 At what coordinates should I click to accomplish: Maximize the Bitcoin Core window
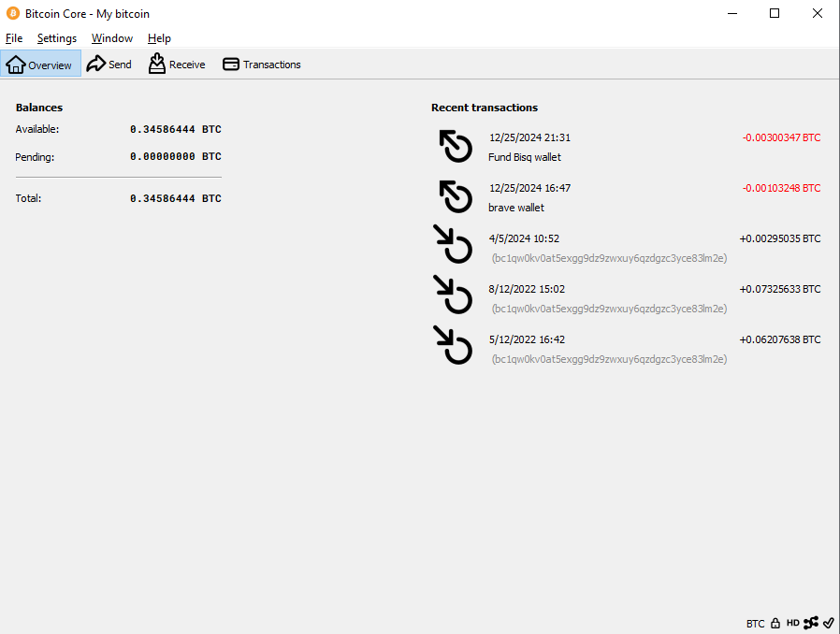[x=775, y=13]
